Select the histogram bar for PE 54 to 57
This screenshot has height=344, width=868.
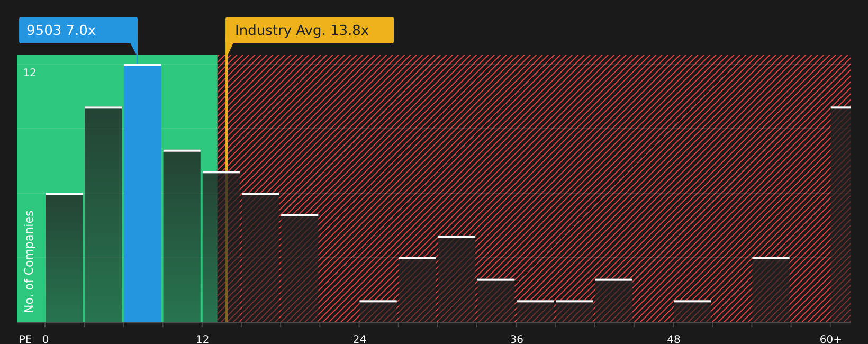tap(771, 290)
